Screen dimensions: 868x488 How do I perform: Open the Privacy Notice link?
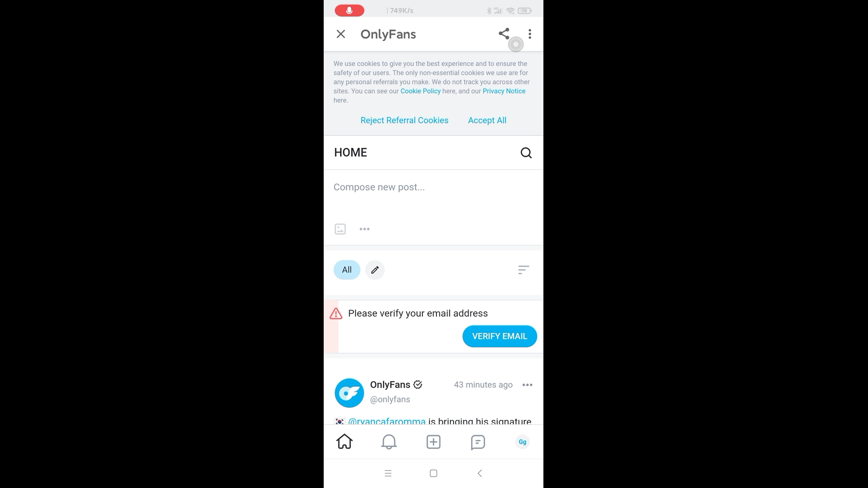(504, 90)
